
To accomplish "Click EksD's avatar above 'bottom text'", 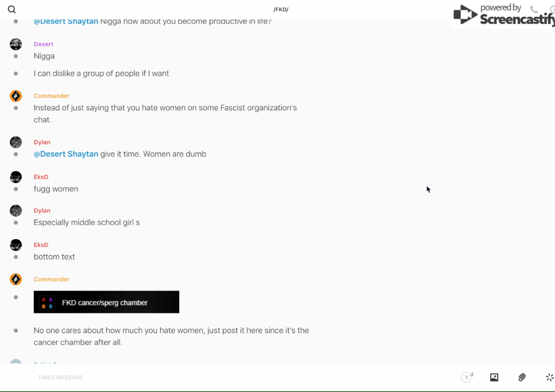I will (x=16, y=245).
